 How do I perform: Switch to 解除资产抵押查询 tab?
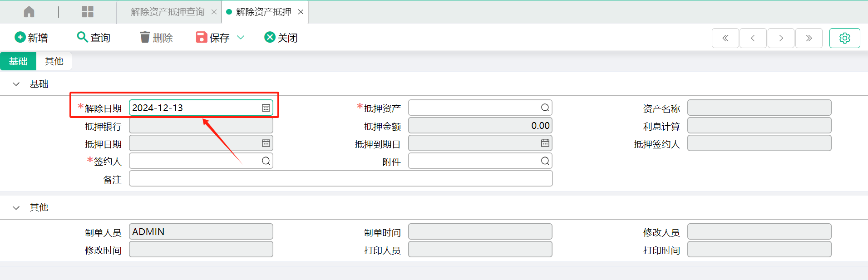coord(168,12)
